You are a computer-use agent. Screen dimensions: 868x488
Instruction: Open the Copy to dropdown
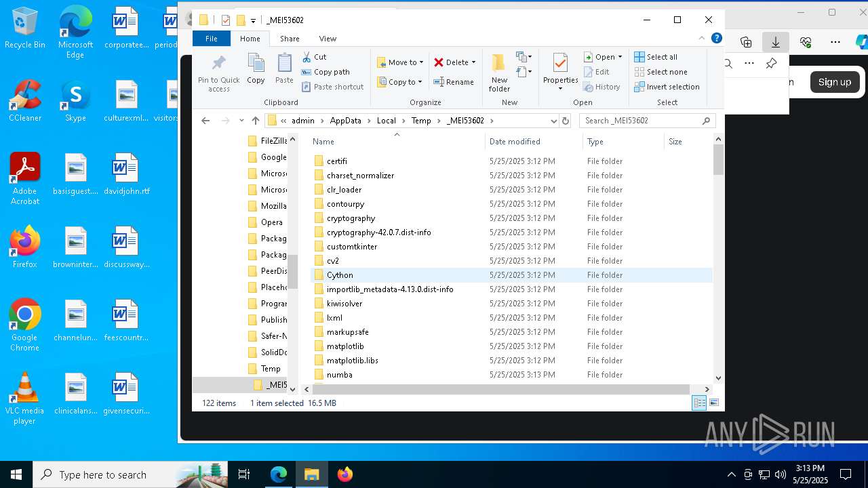pos(400,82)
